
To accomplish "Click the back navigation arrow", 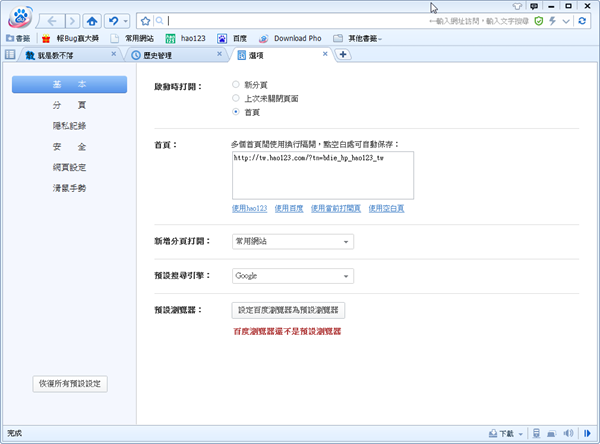I will (x=50, y=20).
